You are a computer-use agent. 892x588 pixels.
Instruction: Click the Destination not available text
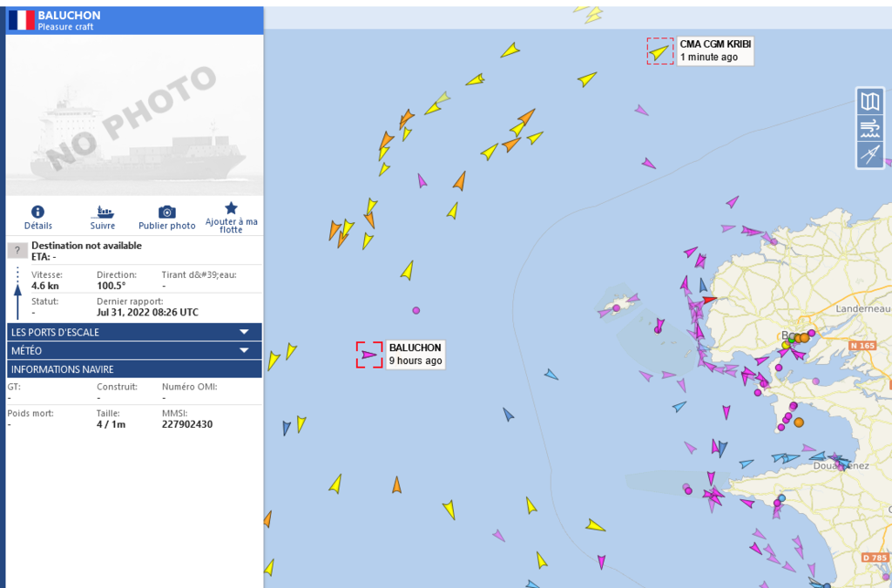86,246
